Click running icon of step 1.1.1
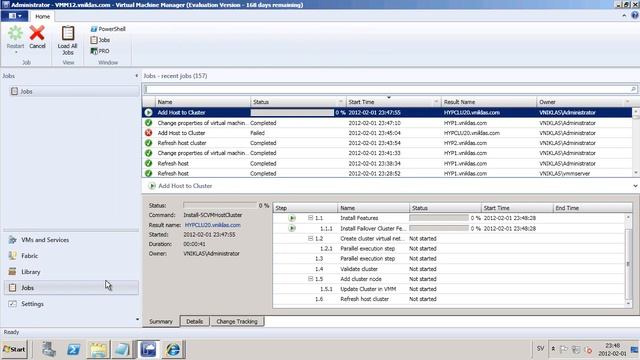This screenshot has width=640, height=360. [292, 228]
